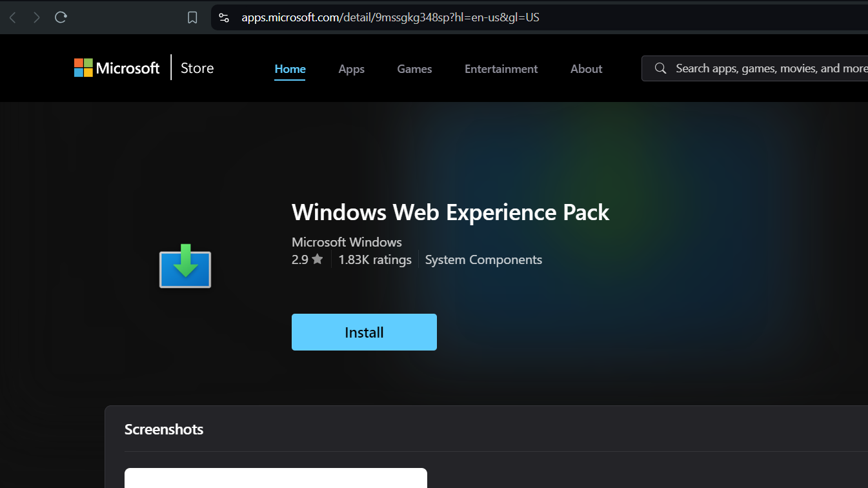This screenshot has width=868, height=488.
Task: Click the 2.9 rating value
Action: [300, 259]
